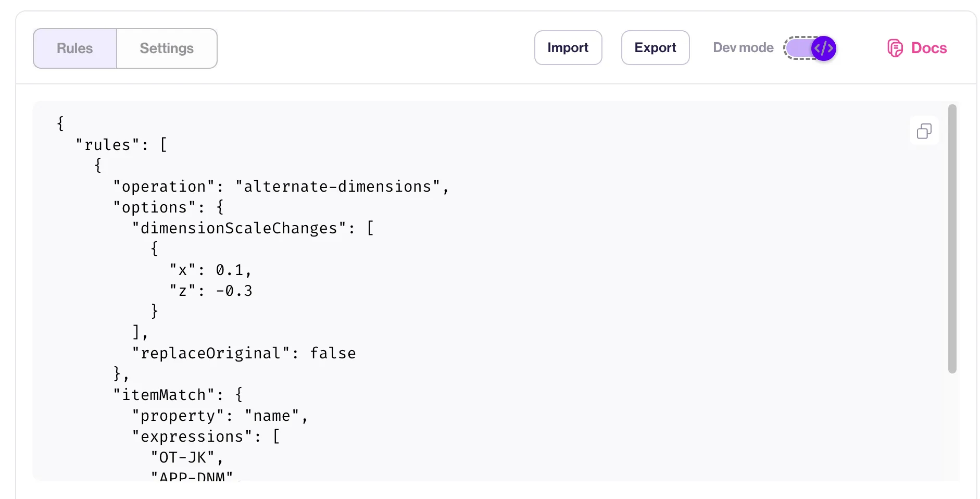The width and height of the screenshot is (980, 499).
Task: Copy the JSON code to clipboard
Action: tap(924, 131)
